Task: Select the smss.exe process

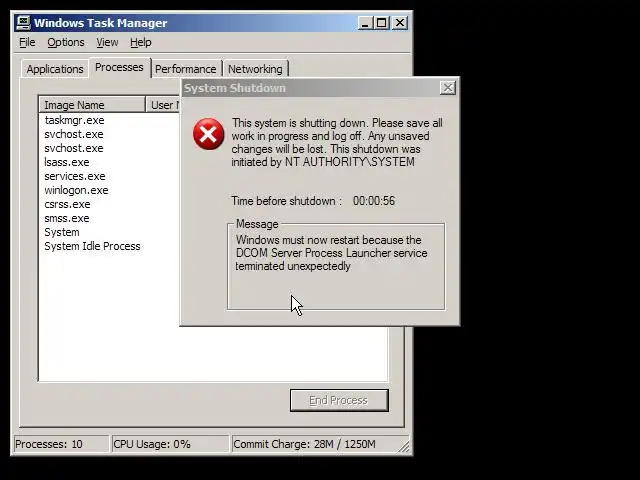Action: pos(67,218)
